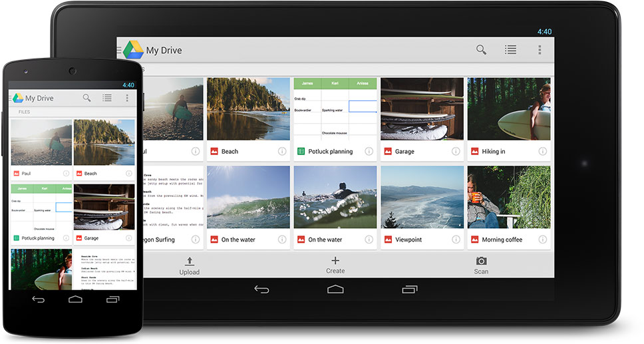Open Garage photo on phone
Viewport: 644px width, 344px height.
pyautogui.click(x=104, y=207)
